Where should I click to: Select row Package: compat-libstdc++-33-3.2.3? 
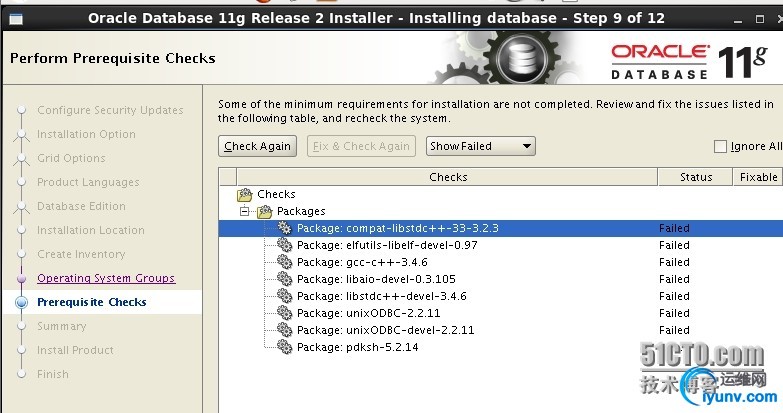501,228
